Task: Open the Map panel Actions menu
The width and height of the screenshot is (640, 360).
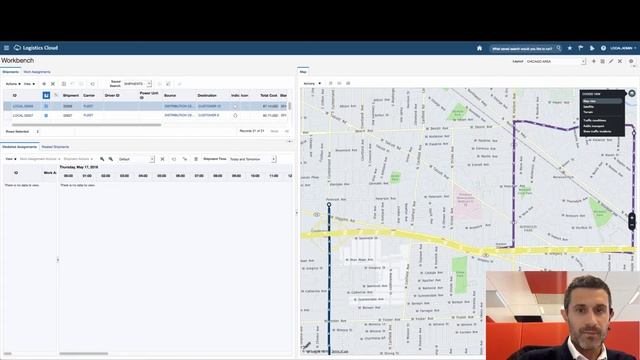Action: 312,83
